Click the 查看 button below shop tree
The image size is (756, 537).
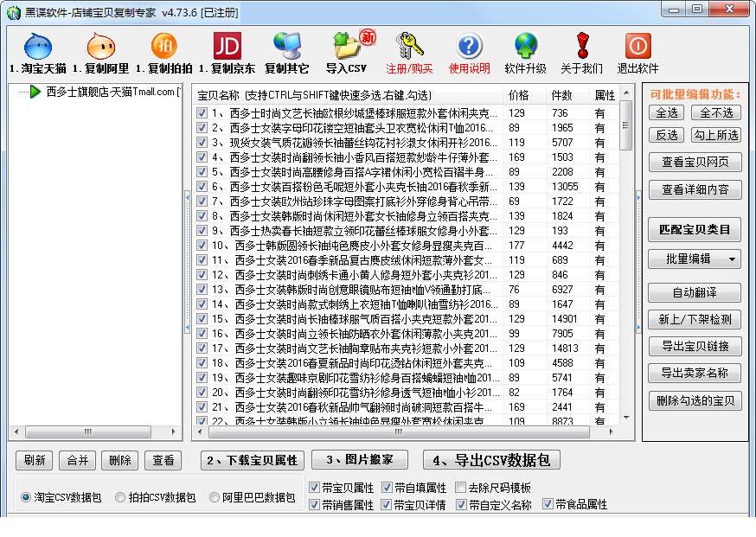[x=163, y=460]
